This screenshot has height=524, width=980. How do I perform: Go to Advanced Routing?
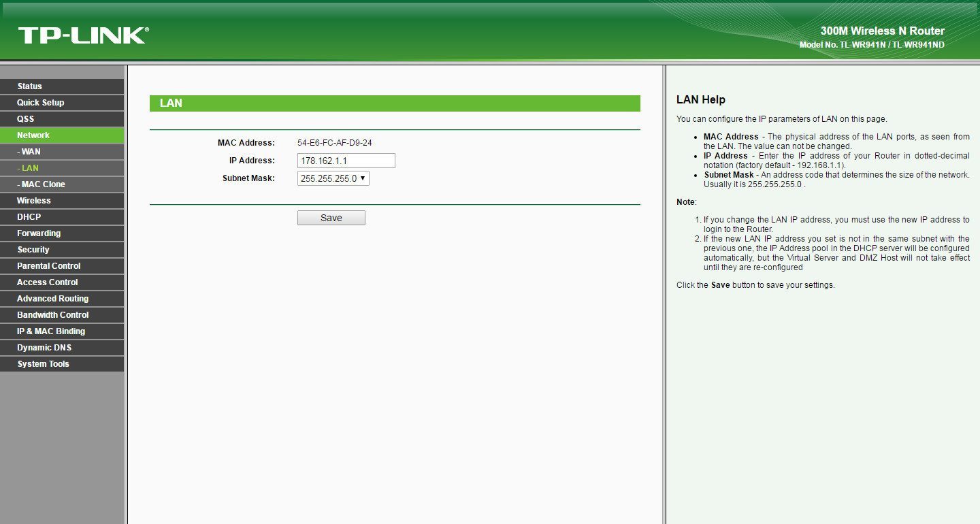(x=62, y=299)
